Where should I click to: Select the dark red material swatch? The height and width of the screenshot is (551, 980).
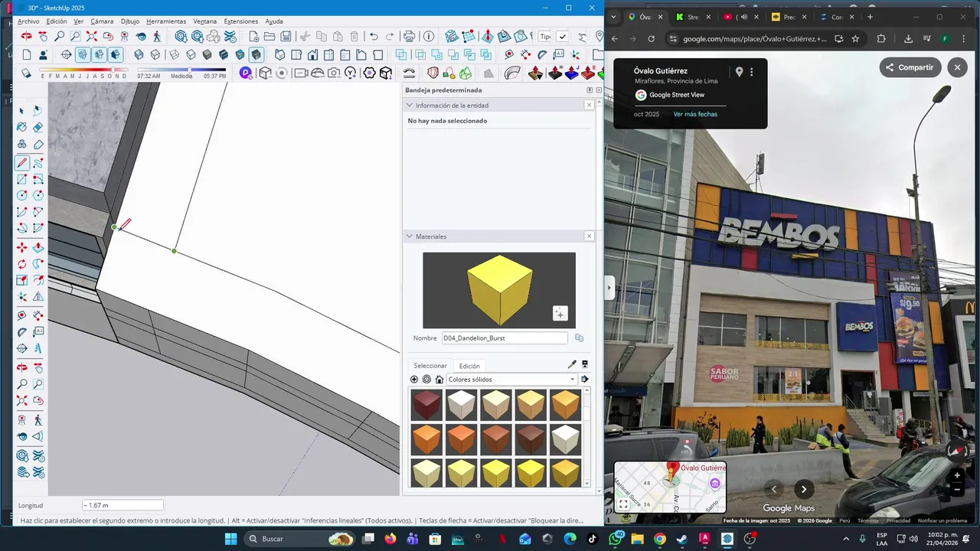point(426,406)
